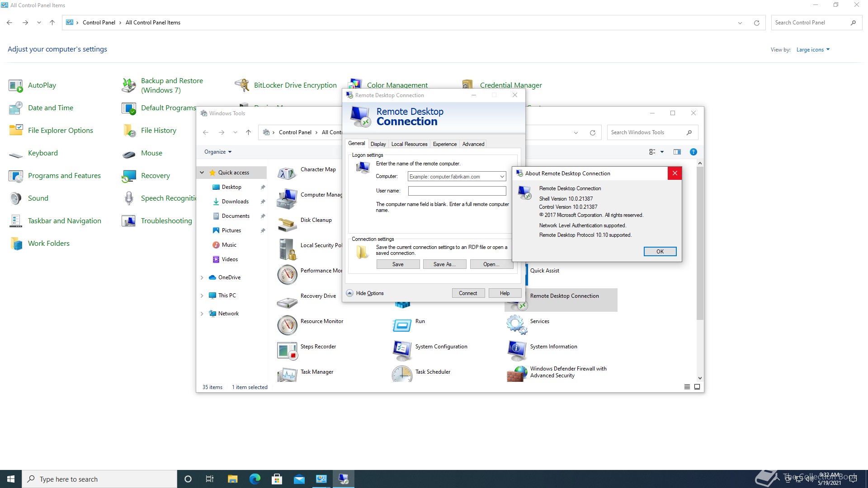
Task: Open Troubleshooting icon
Action: (129, 221)
